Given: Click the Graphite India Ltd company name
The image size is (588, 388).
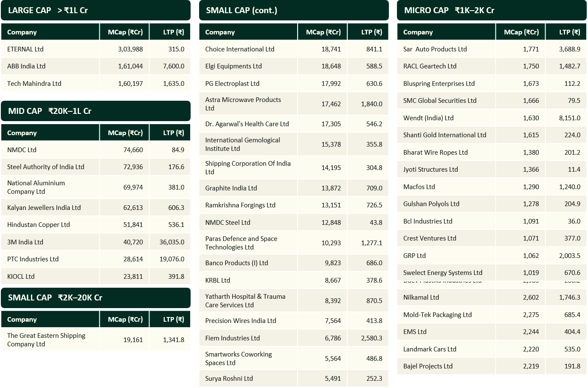Looking at the screenshot, I should 231,188.
